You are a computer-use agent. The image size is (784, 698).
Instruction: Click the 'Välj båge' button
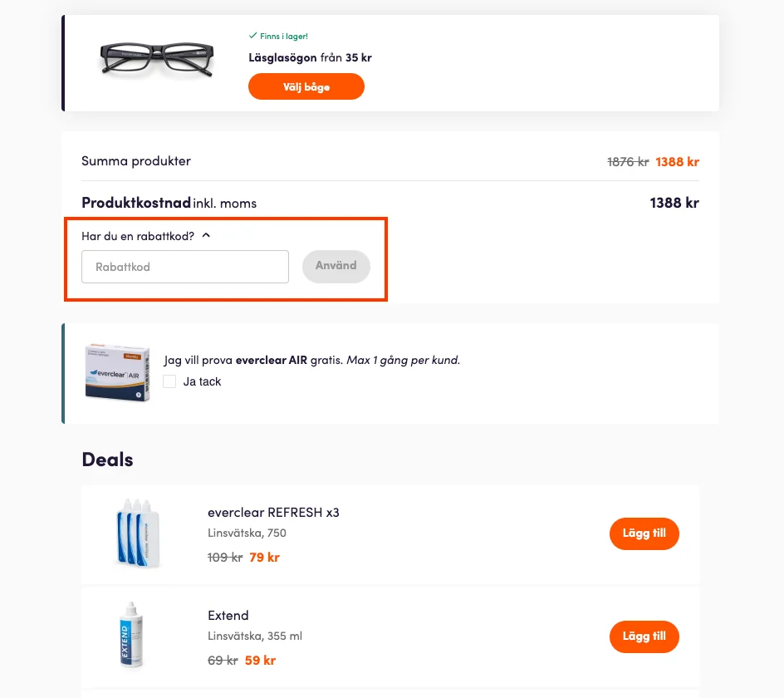[306, 86]
